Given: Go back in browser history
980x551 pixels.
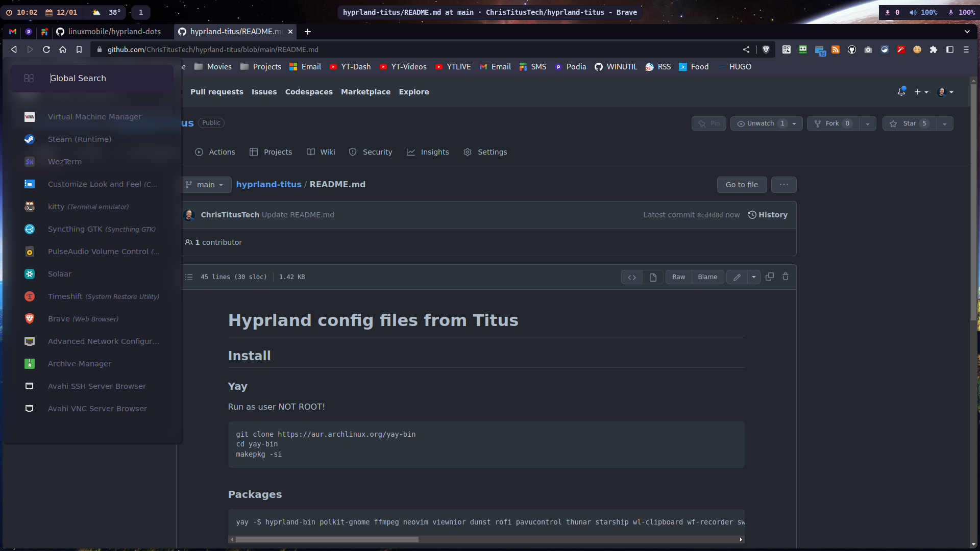Looking at the screenshot, I should pyautogui.click(x=14, y=49).
